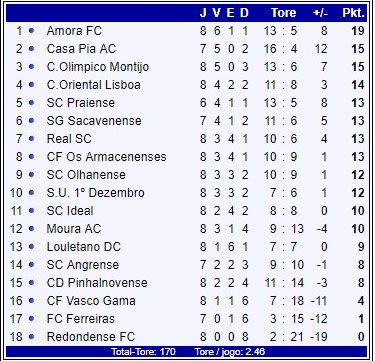Click the blue dot beside Real SC

[x=31, y=139]
